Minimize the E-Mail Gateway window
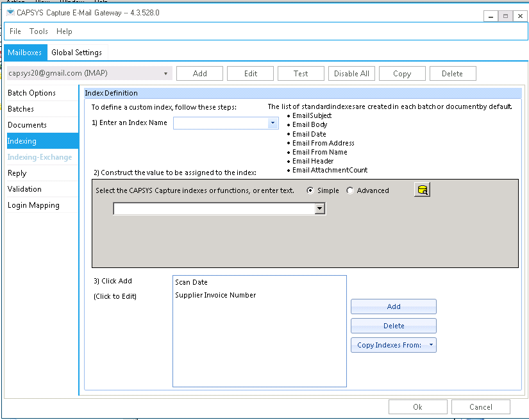529x420 pixels. coord(491,16)
